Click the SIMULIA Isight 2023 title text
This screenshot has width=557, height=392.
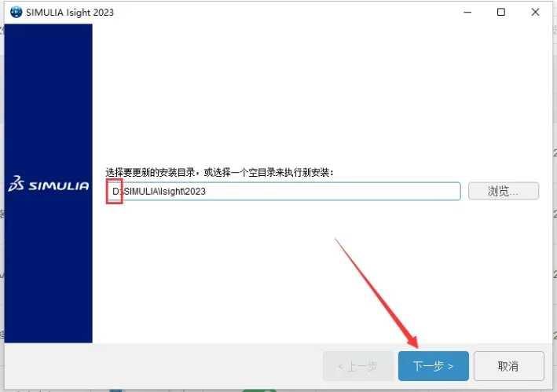70,13
